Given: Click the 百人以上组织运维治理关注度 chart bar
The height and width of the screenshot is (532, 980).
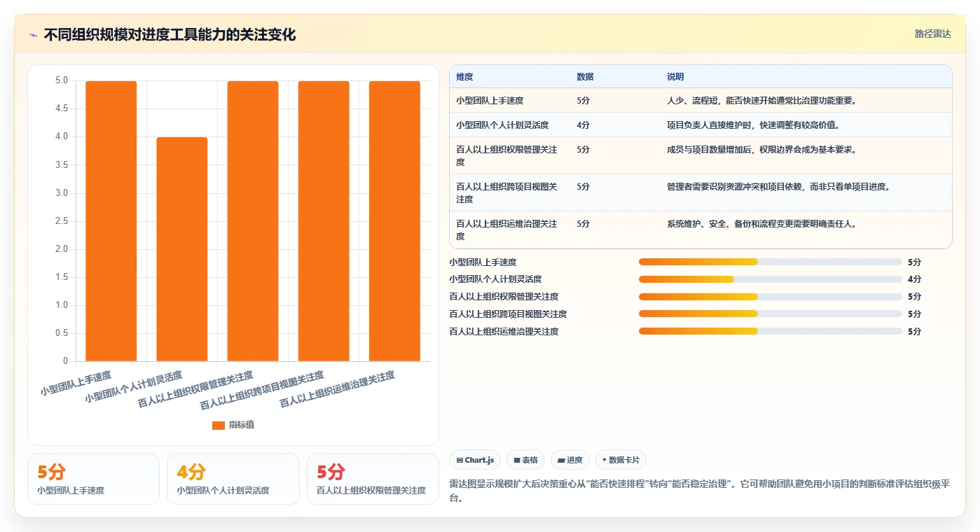Looking at the screenshot, I should click(394, 221).
